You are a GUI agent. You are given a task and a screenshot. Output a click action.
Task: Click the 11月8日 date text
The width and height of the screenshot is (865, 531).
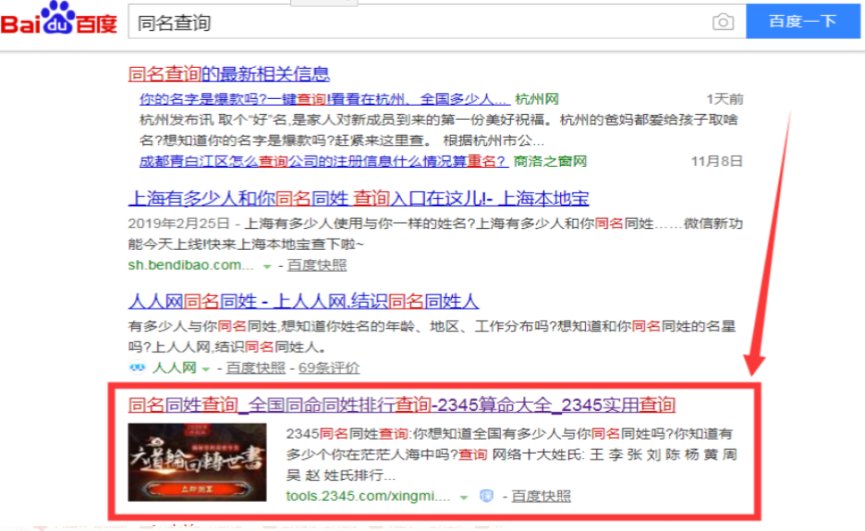[x=717, y=161]
